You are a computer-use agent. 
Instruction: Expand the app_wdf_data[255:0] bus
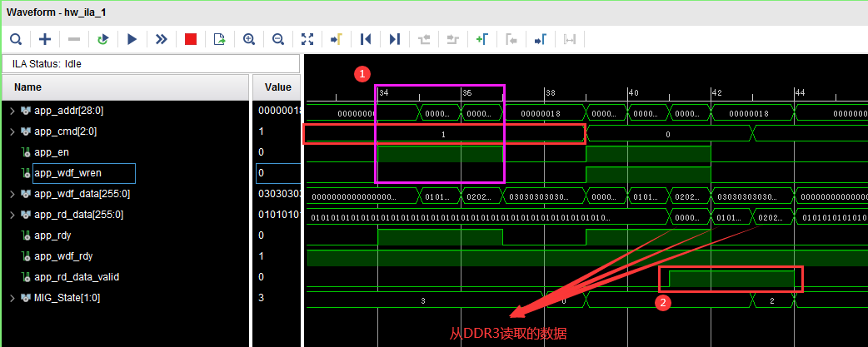[12, 194]
